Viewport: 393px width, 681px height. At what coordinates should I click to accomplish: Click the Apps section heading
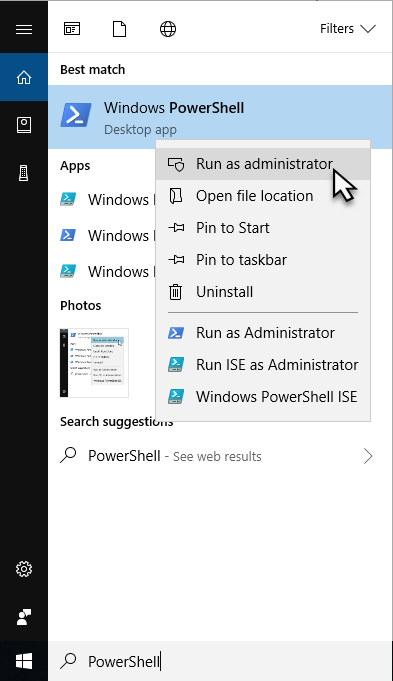[75, 165]
